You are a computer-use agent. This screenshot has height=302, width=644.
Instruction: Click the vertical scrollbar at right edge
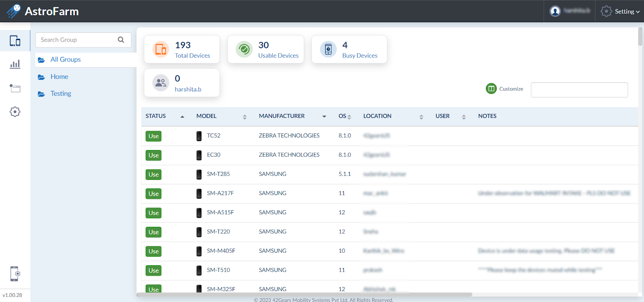click(x=640, y=36)
